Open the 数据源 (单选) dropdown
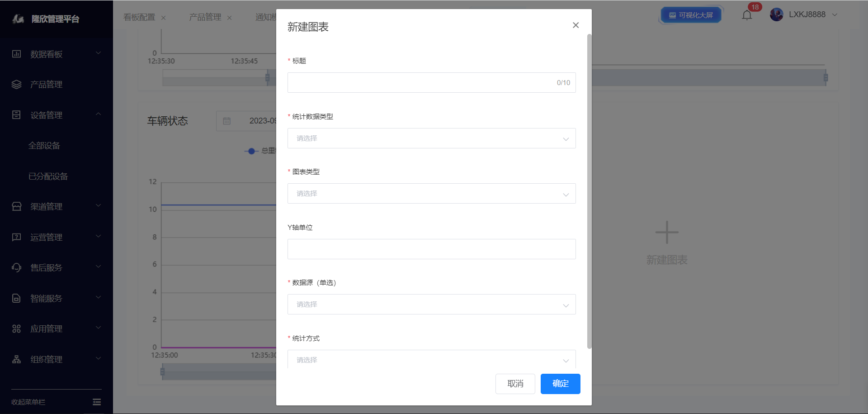This screenshot has width=868, height=414. tap(431, 305)
